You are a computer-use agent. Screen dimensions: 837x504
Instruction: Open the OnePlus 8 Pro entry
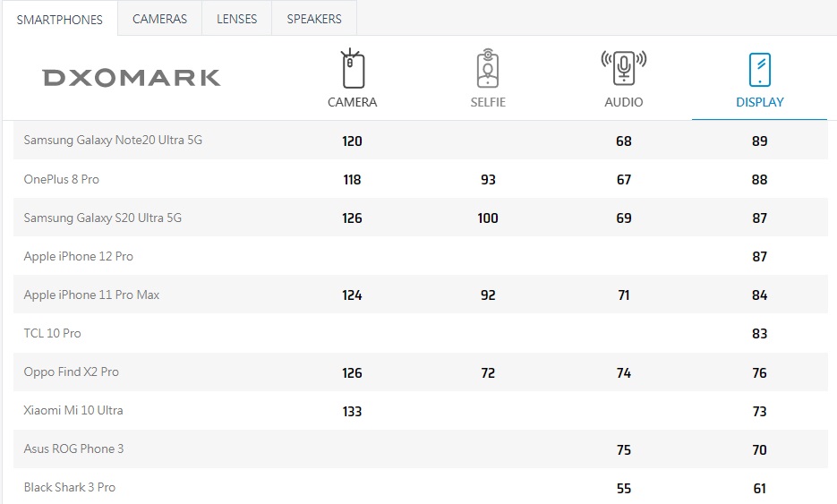click(61, 179)
